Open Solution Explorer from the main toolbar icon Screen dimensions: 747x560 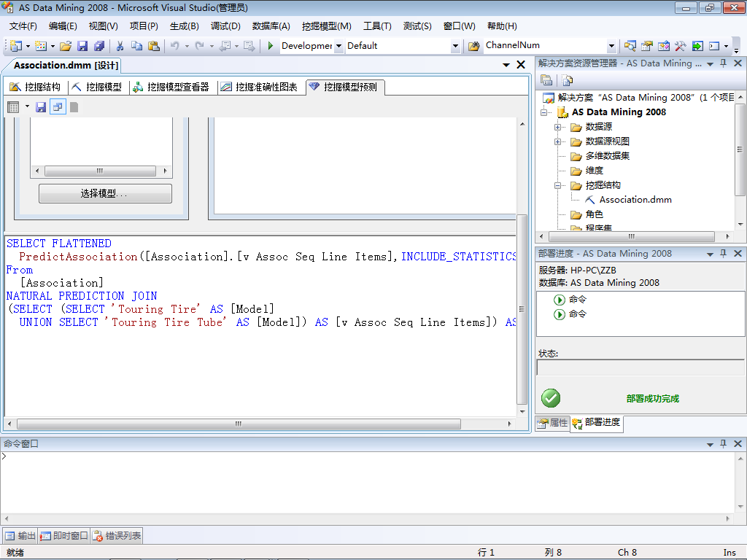630,46
